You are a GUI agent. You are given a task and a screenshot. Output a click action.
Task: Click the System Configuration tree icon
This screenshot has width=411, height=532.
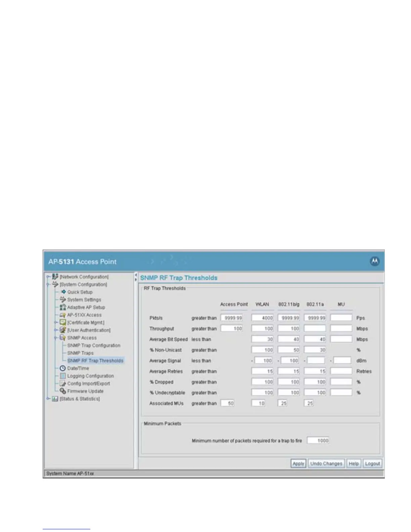[x=55, y=284]
